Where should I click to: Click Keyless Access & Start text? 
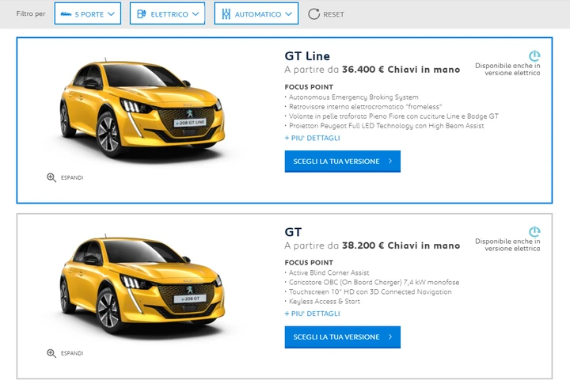pos(325,301)
